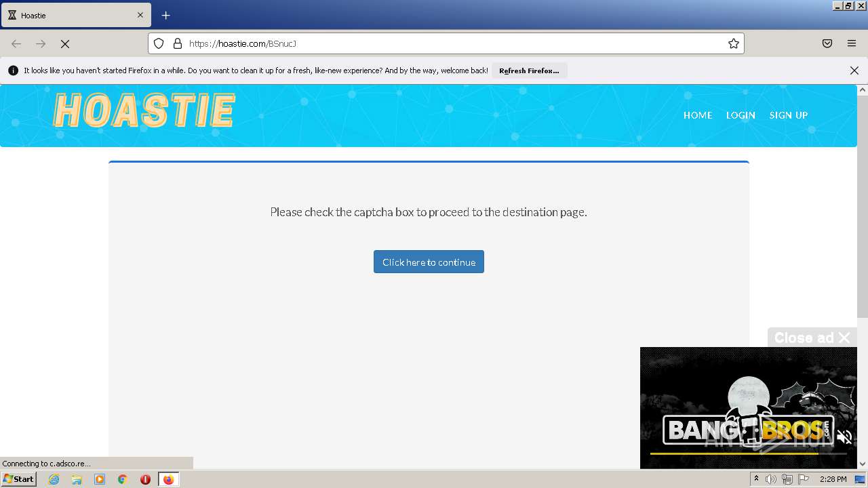Click the captcha instruction text

pyautogui.click(x=429, y=212)
